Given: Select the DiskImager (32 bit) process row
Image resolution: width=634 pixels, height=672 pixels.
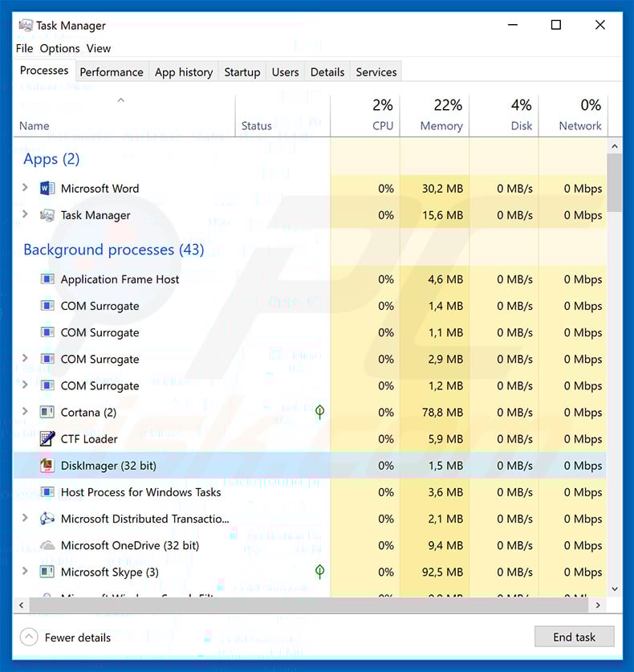Looking at the screenshot, I should [x=310, y=466].
